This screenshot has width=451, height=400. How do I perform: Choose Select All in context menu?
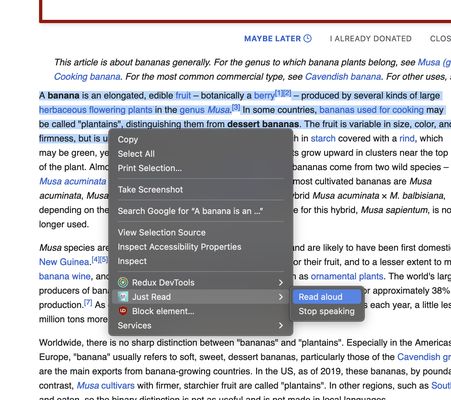pos(201,154)
